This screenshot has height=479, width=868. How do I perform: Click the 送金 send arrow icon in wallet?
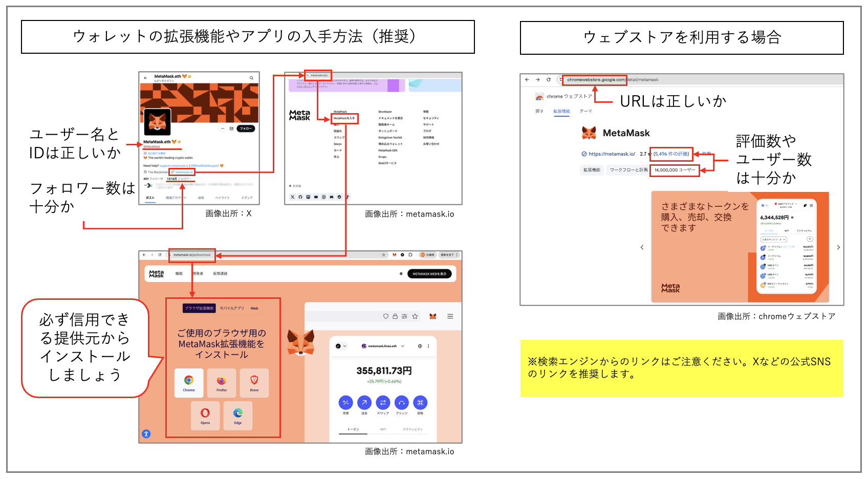(x=364, y=403)
